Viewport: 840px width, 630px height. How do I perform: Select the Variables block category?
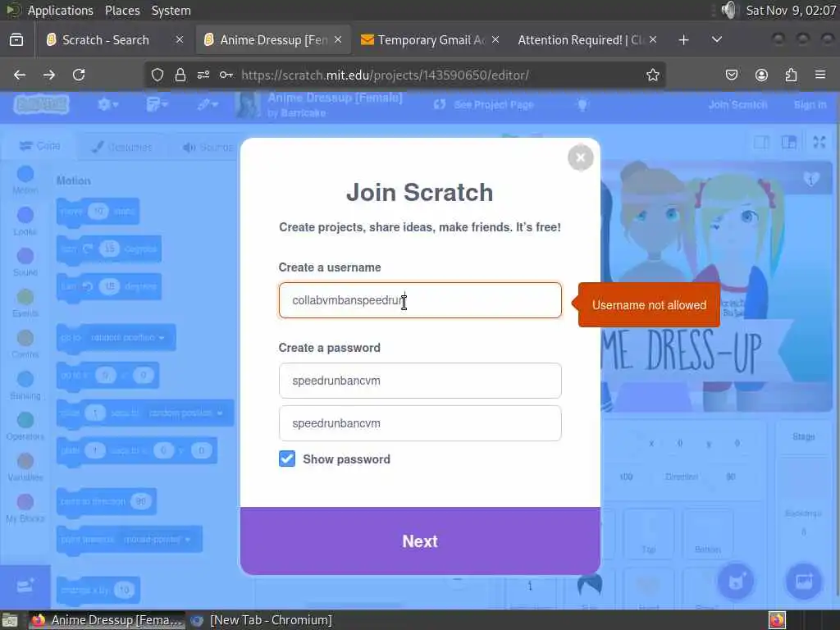pyautogui.click(x=25, y=467)
